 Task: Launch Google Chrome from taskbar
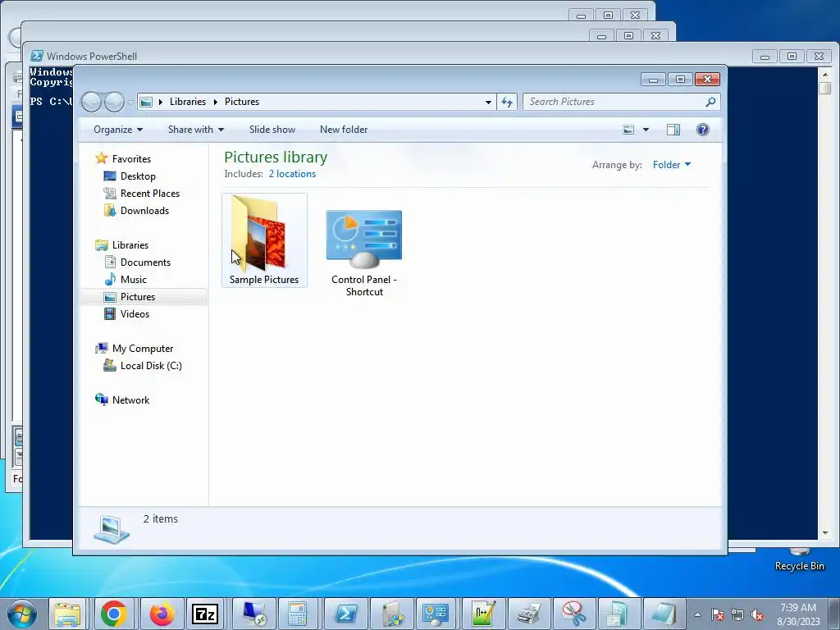[113, 614]
